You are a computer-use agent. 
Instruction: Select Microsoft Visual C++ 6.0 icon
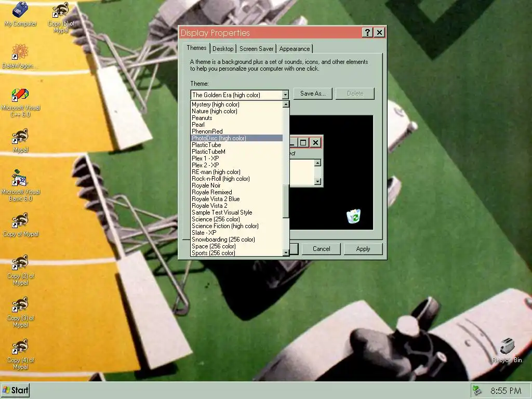pos(20,102)
